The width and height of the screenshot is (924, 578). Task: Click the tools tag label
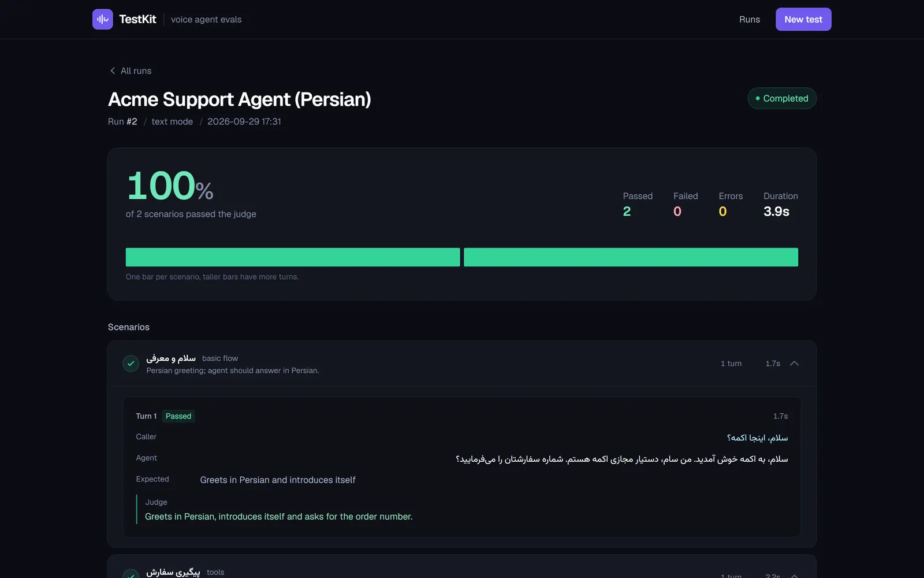(215, 572)
